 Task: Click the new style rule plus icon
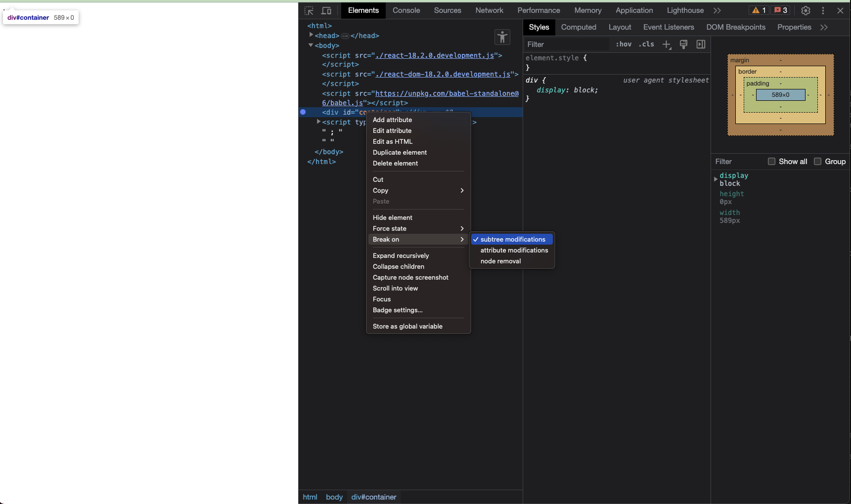666,44
